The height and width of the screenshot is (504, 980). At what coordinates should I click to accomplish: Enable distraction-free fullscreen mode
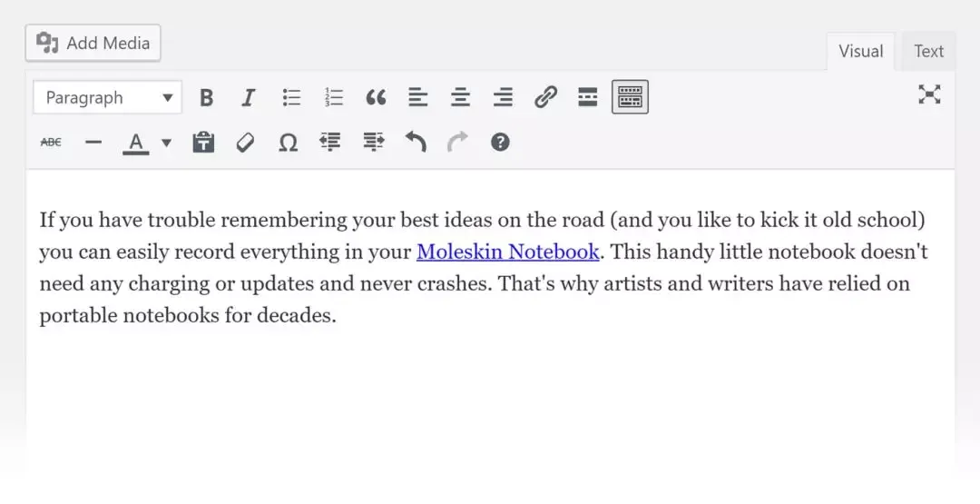pyautogui.click(x=929, y=95)
